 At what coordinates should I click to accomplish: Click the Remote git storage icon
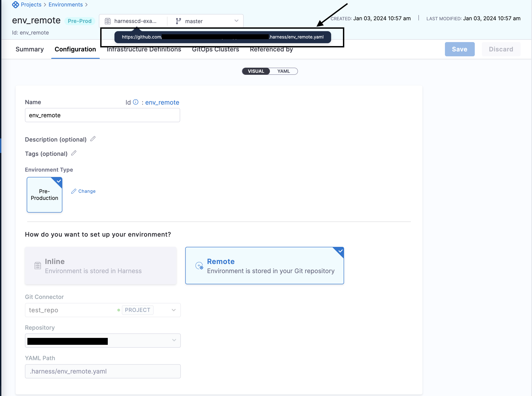199,266
